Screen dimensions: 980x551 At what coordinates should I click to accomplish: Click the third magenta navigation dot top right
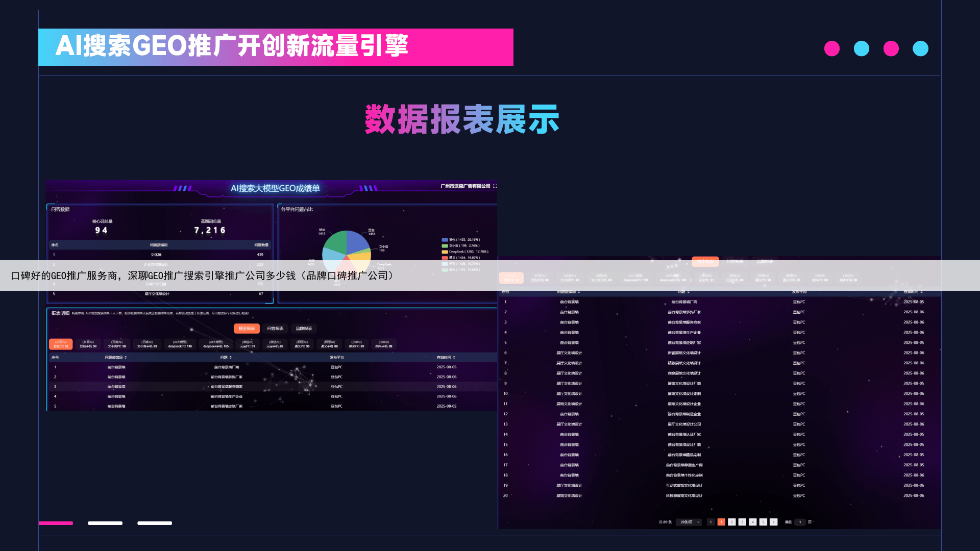(891, 48)
